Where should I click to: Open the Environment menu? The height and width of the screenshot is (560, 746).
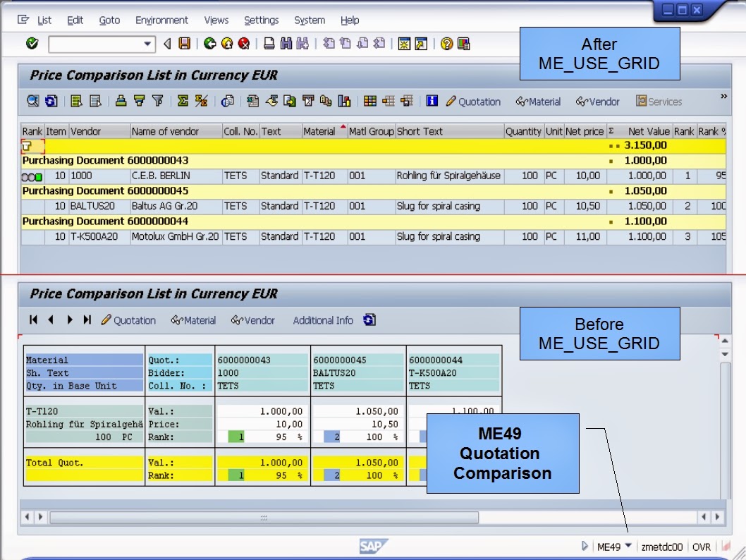point(161,20)
